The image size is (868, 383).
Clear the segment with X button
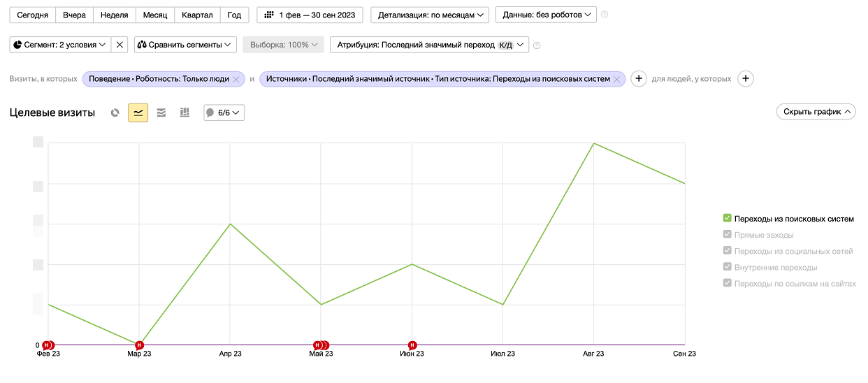click(120, 45)
